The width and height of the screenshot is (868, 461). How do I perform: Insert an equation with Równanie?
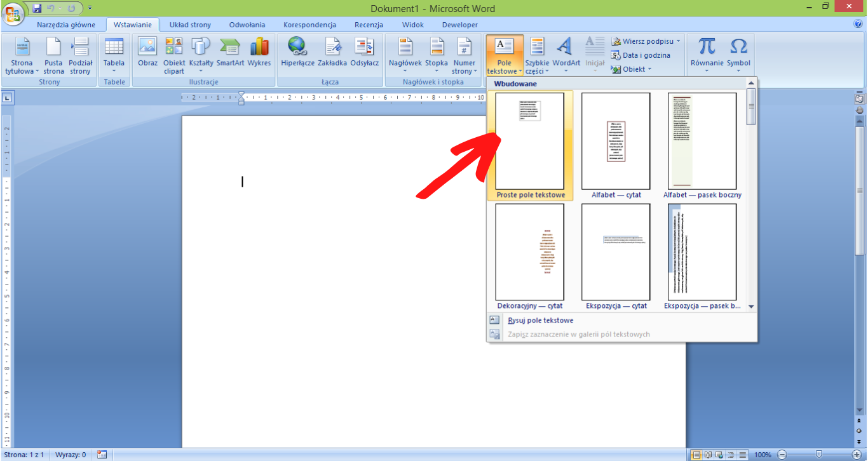point(707,55)
